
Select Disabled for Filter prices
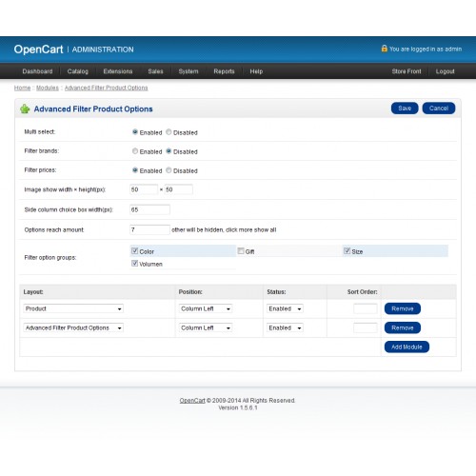[169, 170]
